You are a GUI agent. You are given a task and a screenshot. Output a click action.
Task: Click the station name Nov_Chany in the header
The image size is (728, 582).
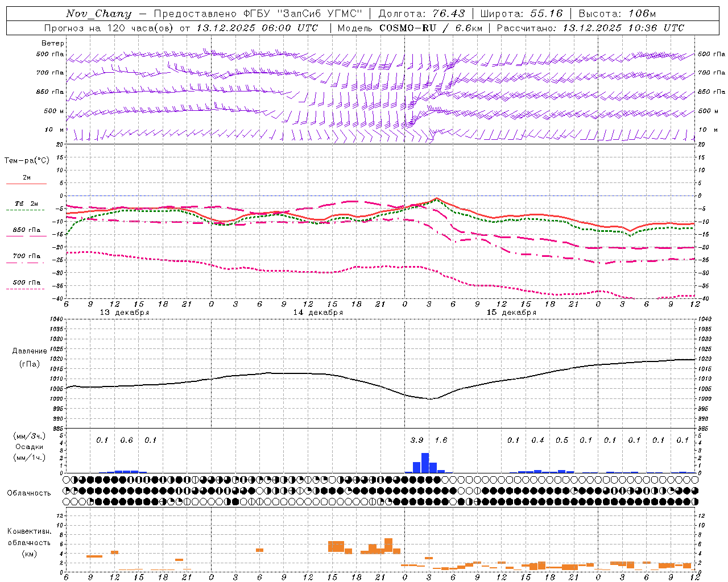coord(98,14)
